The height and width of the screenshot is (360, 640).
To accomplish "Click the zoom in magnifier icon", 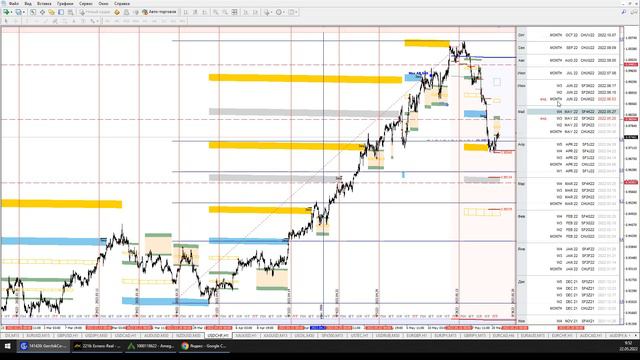I will click(216, 12).
